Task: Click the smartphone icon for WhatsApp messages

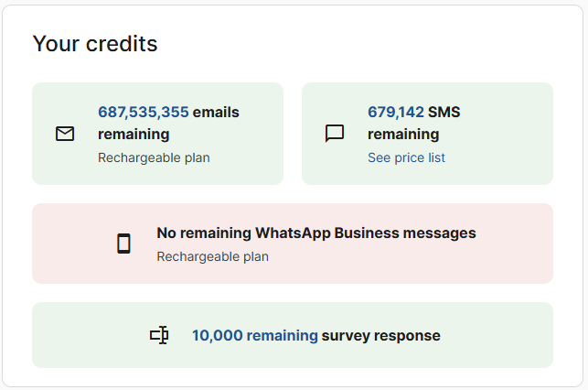Action: coord(123,244)
